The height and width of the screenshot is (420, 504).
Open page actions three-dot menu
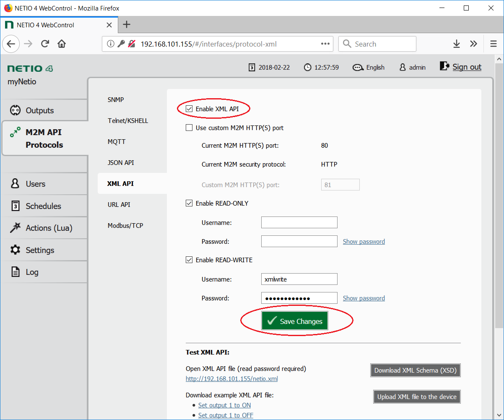[325, 44]
